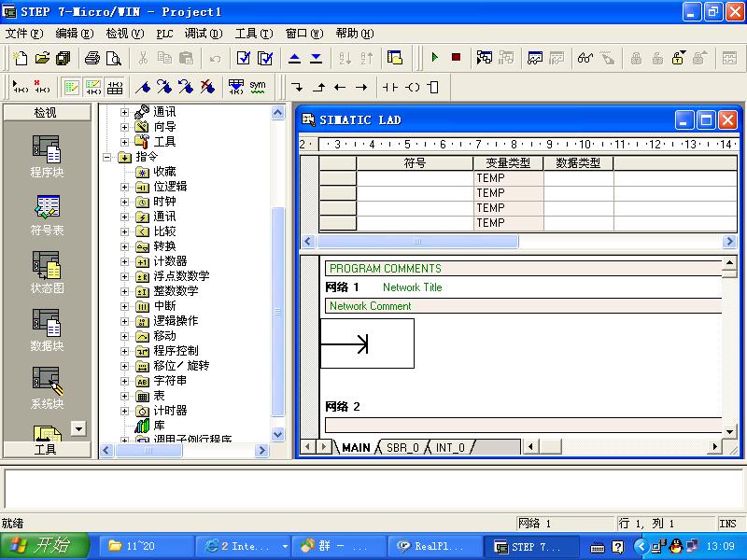
Task: Select the 库 libraries tree item
Action: point(159,426)
